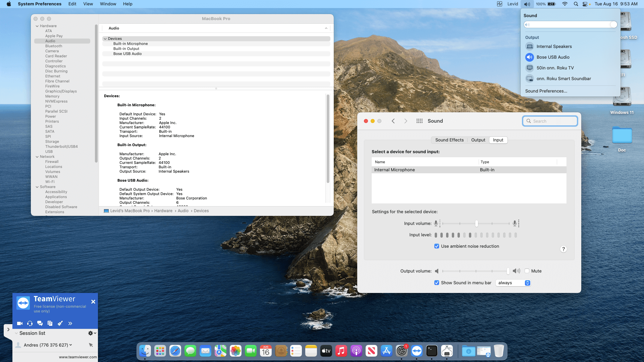The width and height of the screenshot is (644, 362).
Task: Launch Safari from the Dock
Action: pos(175,351)
